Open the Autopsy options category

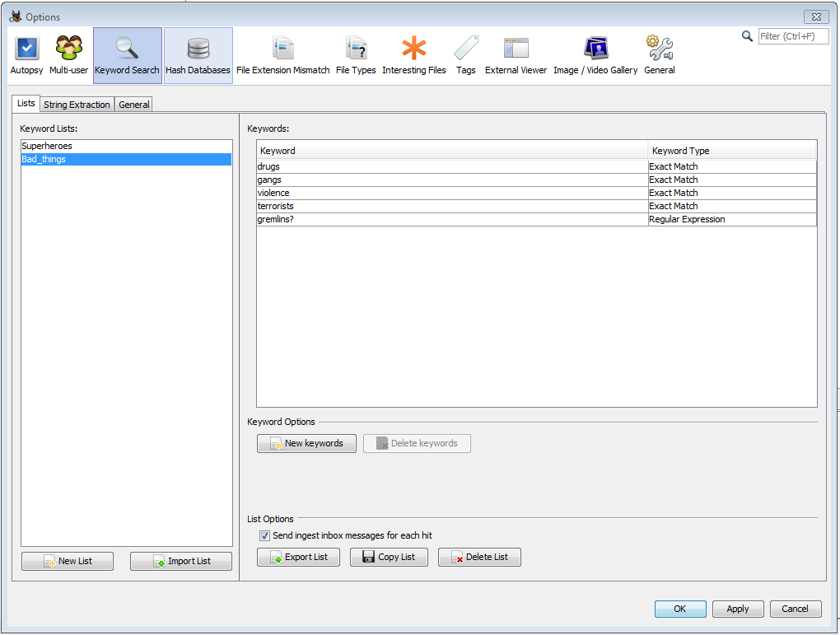26,55
